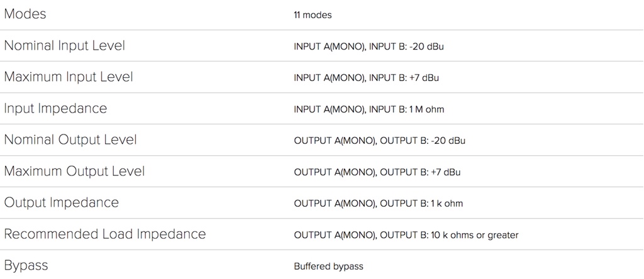
Task: Select the Maximum Output Level label
Action: 74,171
